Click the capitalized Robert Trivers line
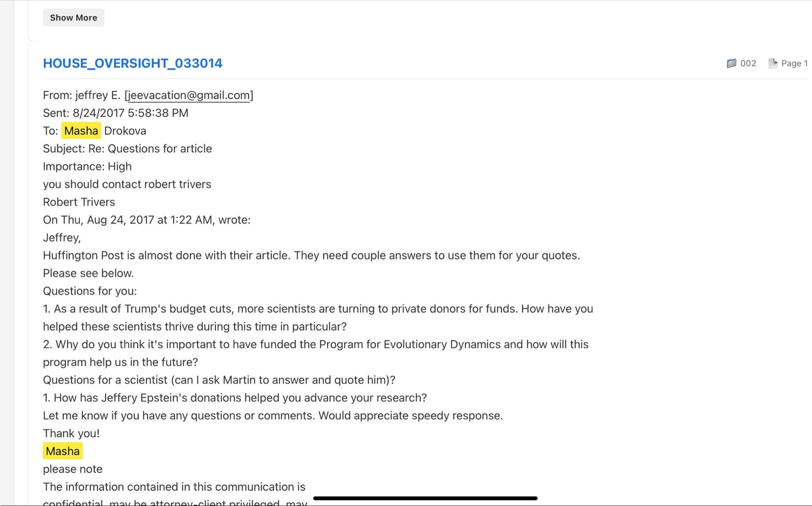 point(79,202)
